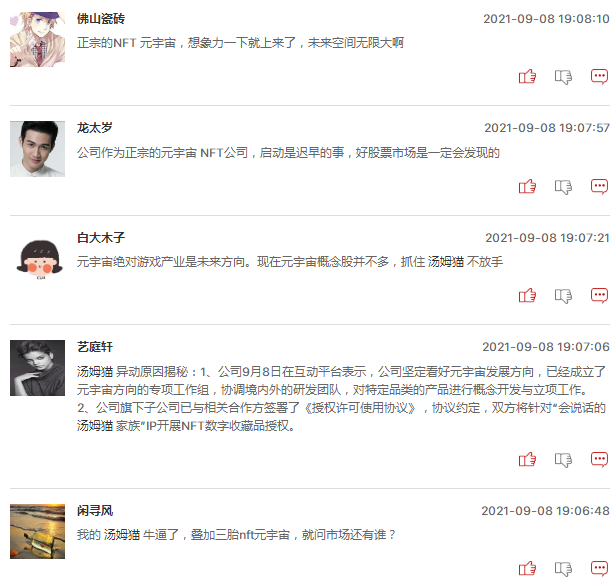Click 汤姆猫 stock link in 白大木子's comment
The width and height of the screenshot is (616, 587).
[446, 262]
